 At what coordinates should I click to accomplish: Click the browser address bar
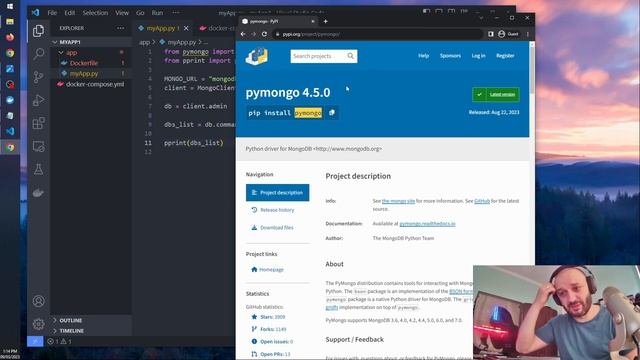click(379, 34)
